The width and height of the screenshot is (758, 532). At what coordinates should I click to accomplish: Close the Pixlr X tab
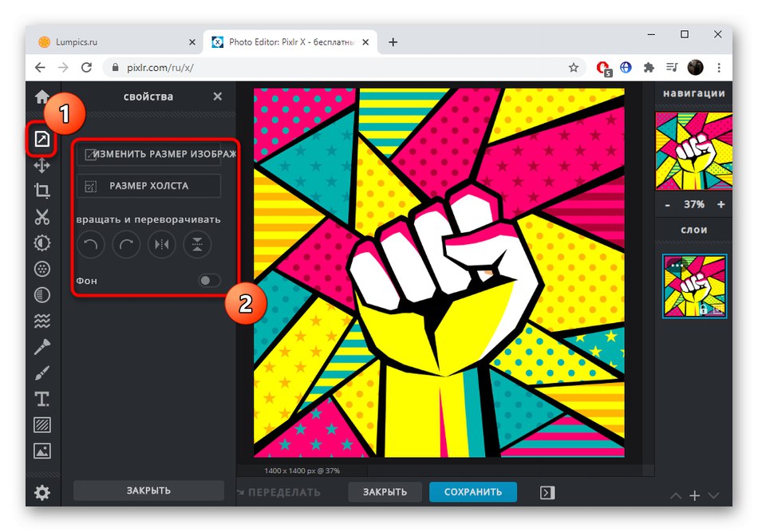pos(365,42)
